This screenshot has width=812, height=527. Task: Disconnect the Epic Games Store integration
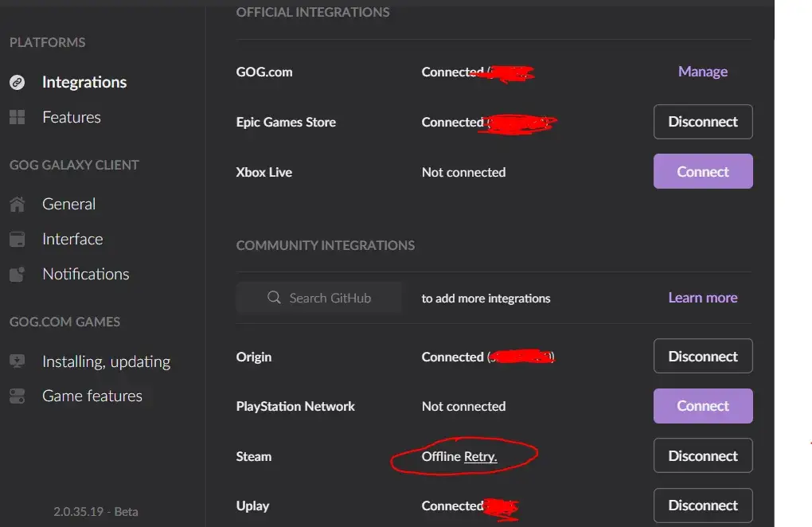(702, 122)
